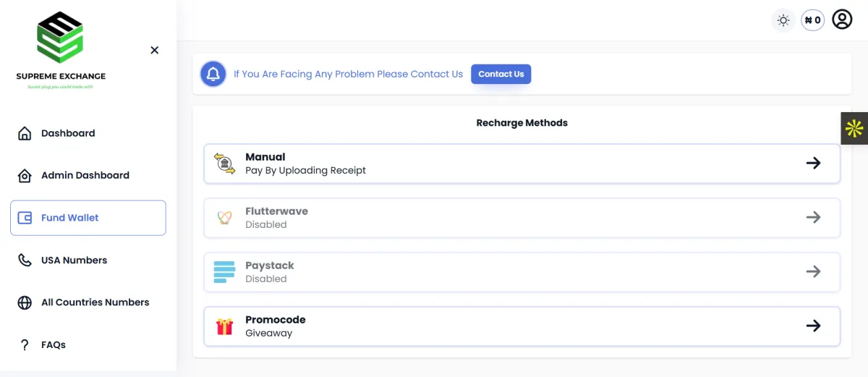Screen dimensions: 868x377
Task: Open Manual method arrow
Action: click(813, 163)
